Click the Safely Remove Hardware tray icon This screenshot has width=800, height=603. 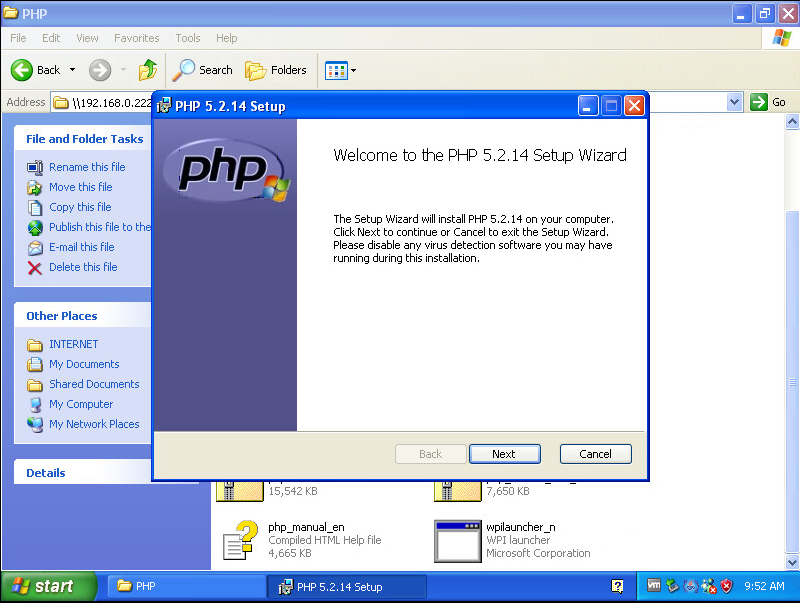(672, 586)
